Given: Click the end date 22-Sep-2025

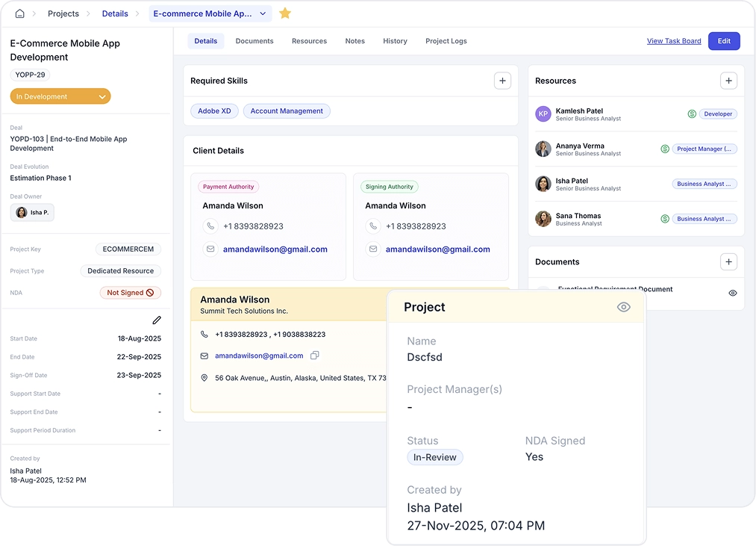Looking at the screenshot, I should click(139, 357).
